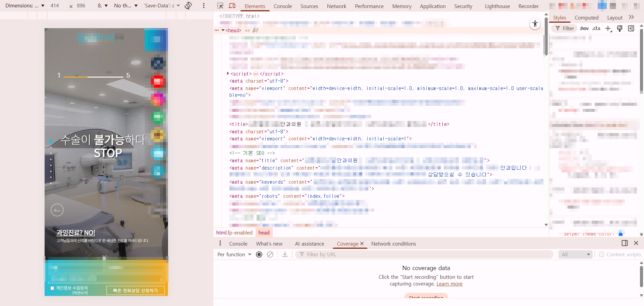
Task: Click the inspect element picker icon
Action: [220, 6]
